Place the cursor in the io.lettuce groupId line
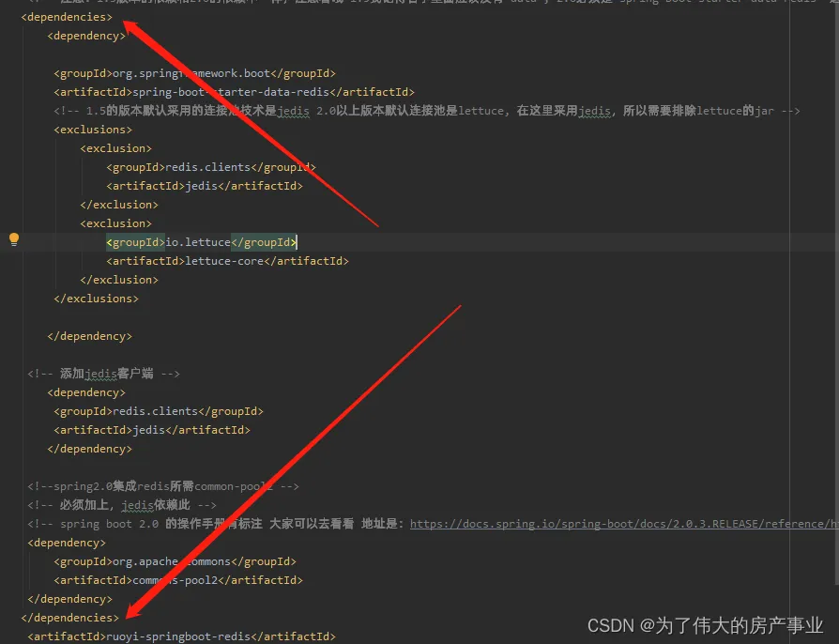Screen dimensions: 839x644 [x=201, y=242]
